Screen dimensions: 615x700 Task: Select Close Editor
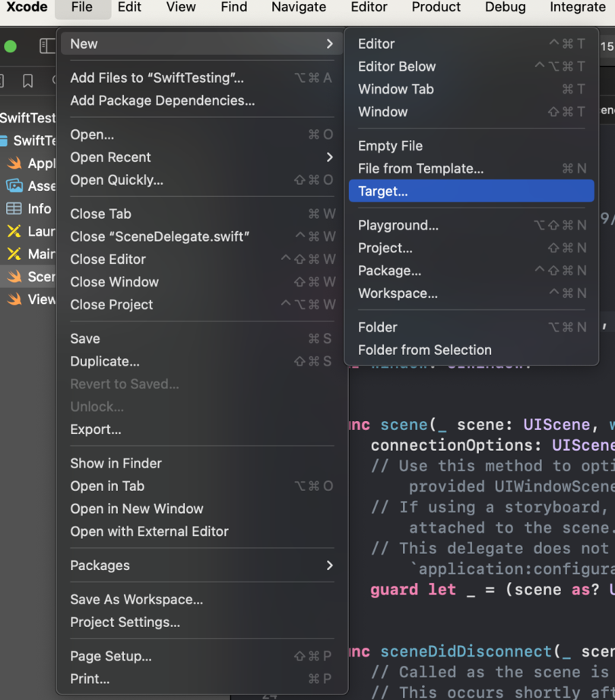(x=202, y=259)
